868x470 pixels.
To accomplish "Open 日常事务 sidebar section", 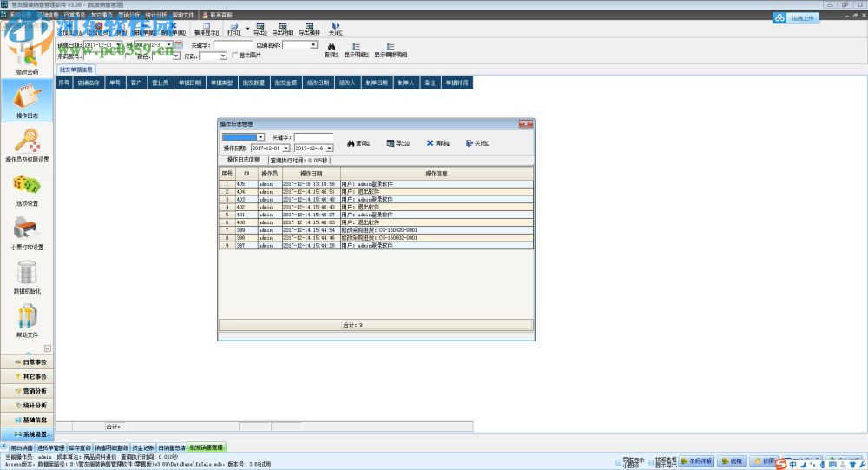I will [27, 362].
